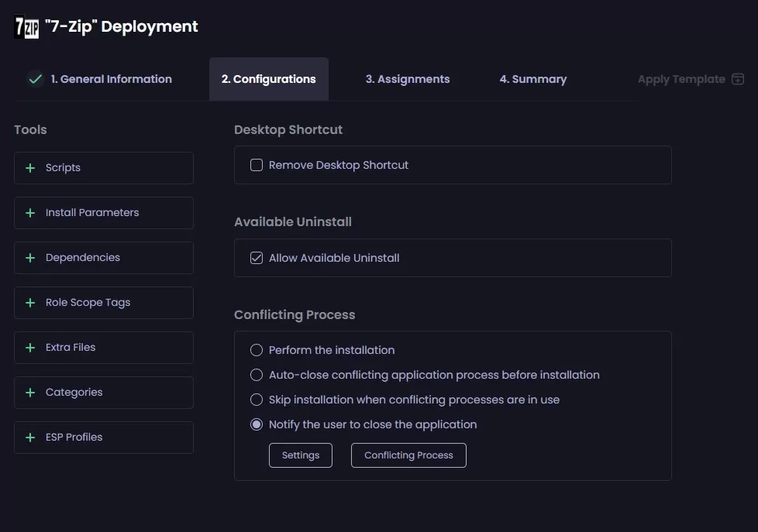Open the Settings button under Conflicting Process
The height and width of the screenshot is (532, 758).
[x=300, y=455]
